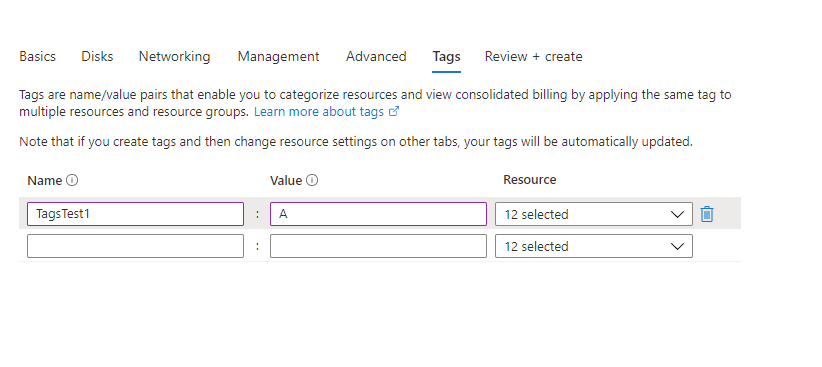Focus the Value field containing A

click(378, 214)
